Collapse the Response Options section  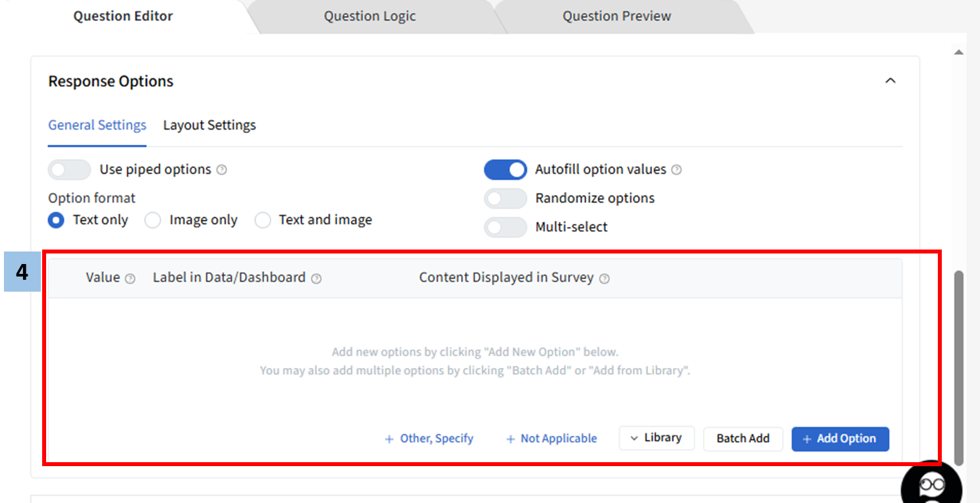point(890,81)
